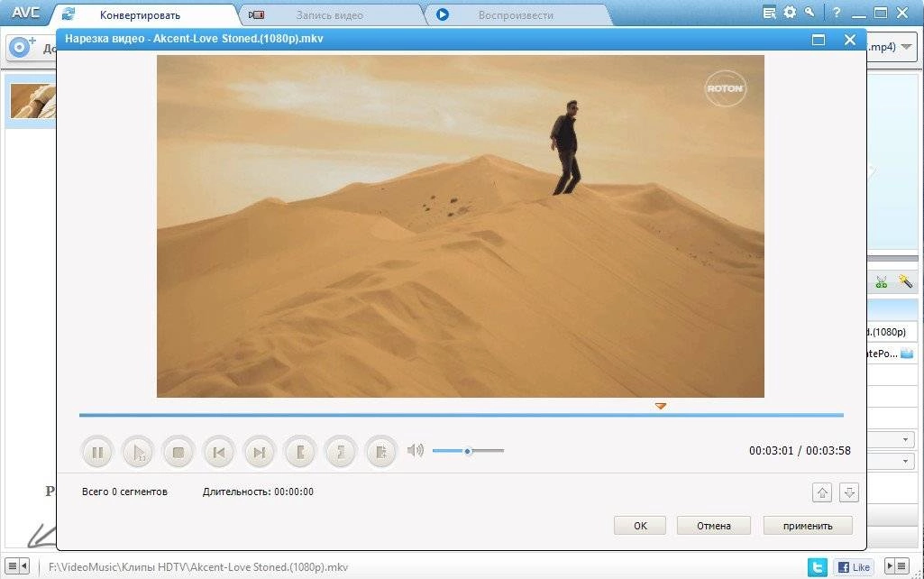
Task: Stop the video playback
Action: pyautogui.click(x=178, y=453)
